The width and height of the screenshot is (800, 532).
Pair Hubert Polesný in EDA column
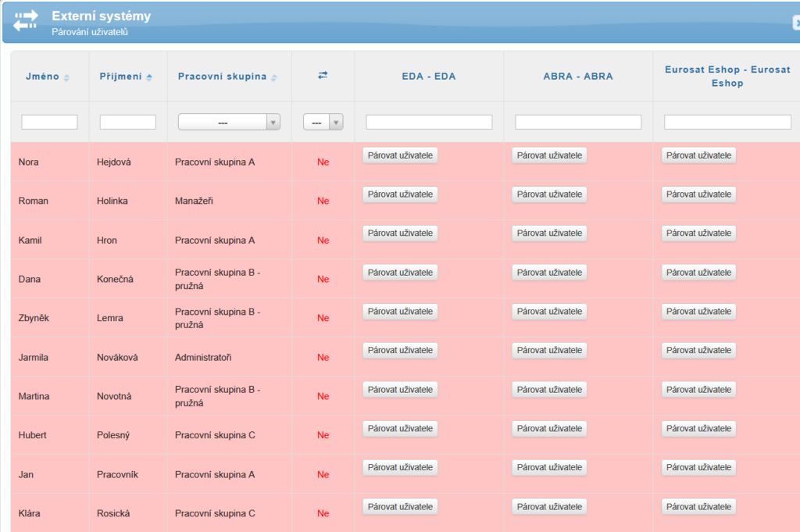(x=400, y=428)
